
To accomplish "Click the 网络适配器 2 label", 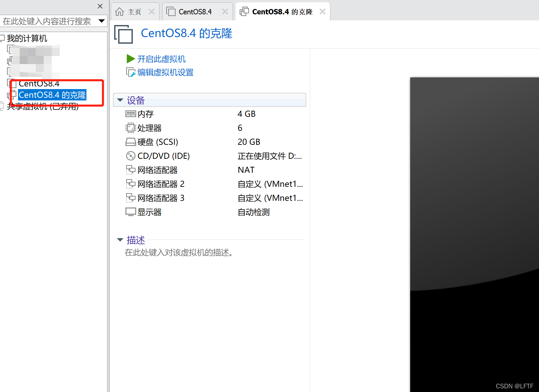I will click(161, 184).
